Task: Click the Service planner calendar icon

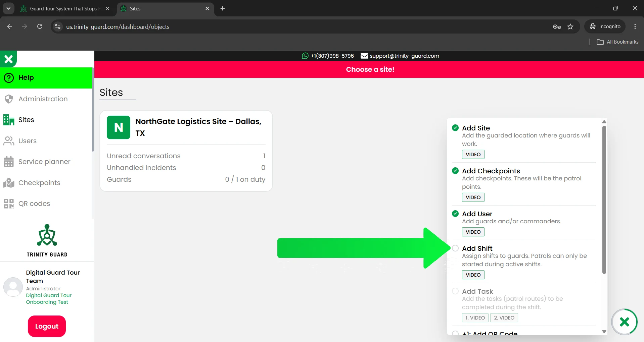Action: point(9,162)
